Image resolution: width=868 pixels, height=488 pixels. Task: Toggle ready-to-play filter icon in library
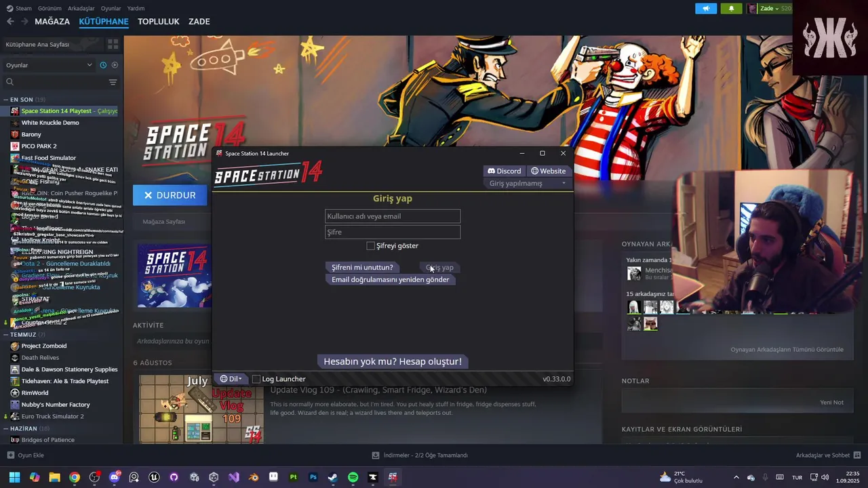(115, 65)
